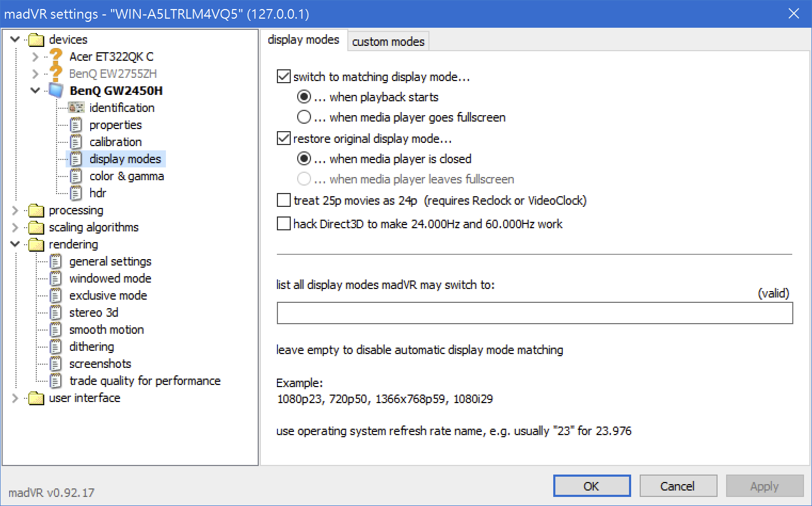Screen dimensions: 812x506
Task: Toggle switch to matching display mode checkbox
Action: [284, 77]
